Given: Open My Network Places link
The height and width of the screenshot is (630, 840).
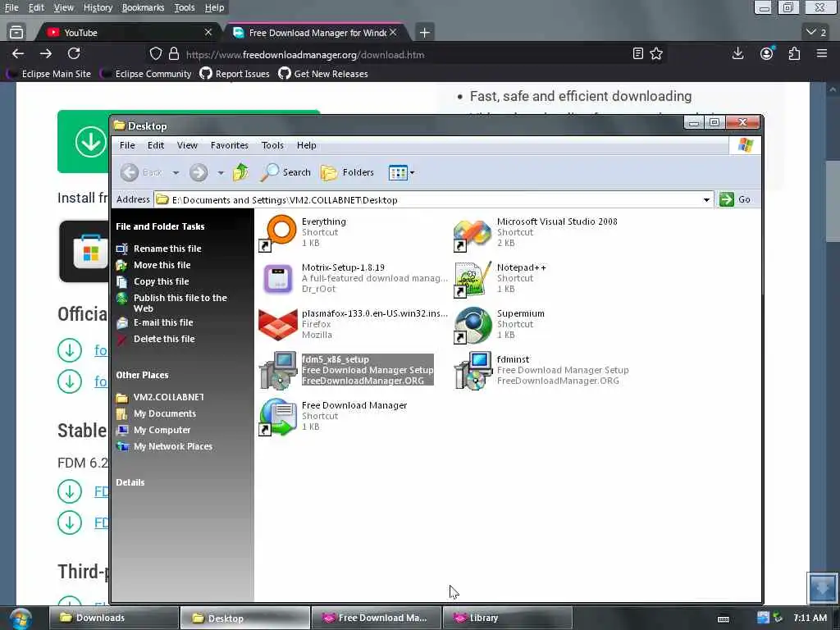Looking at the screenshot, I should pyautogui.click(x=172, y=447).
